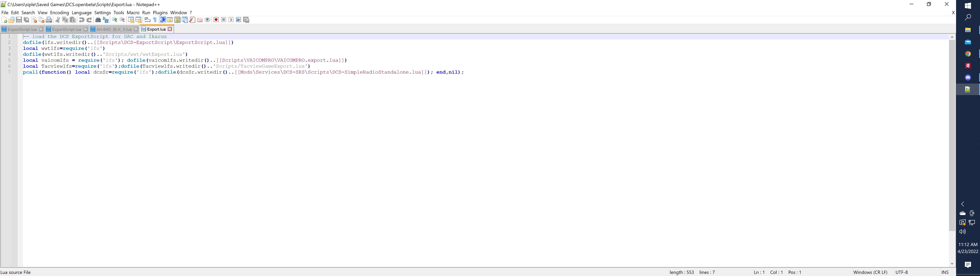Click the UTF-8 encoding status entry
This screenshot has height=276, width=980.
(x=902, y=272)
